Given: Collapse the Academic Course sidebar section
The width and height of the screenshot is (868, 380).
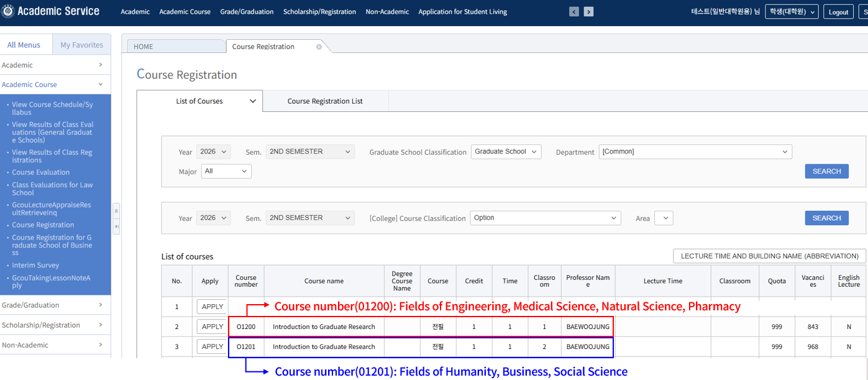Looking at the screenshot, I should click(55, 85).
